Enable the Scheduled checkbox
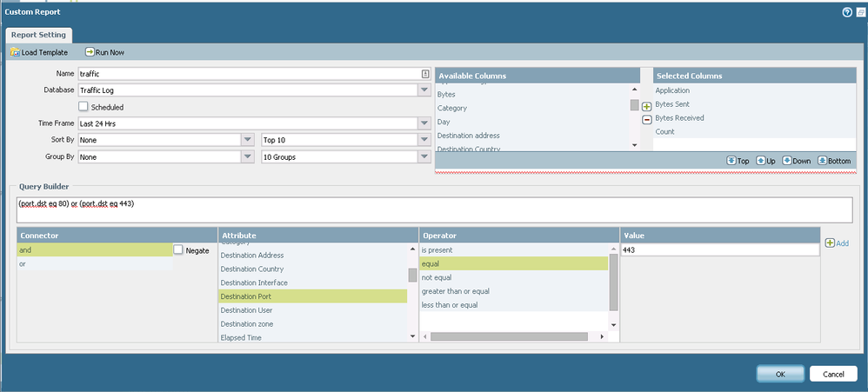868x392 pixels. [83, 107]
